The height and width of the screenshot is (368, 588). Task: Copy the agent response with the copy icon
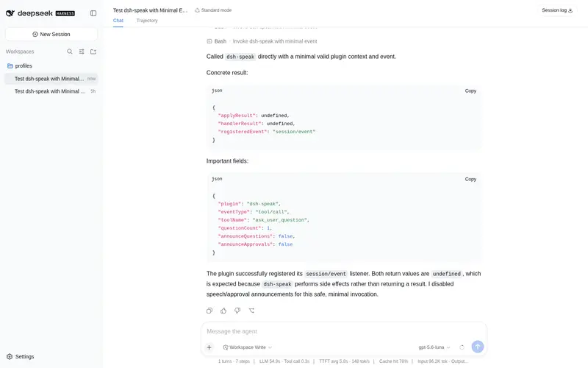tap(209, 311)
